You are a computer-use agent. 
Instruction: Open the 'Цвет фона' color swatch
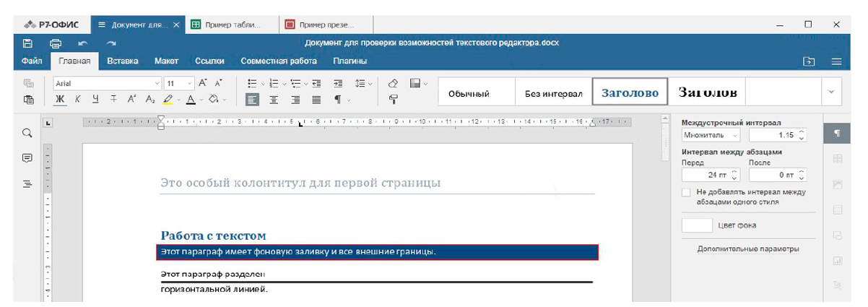click(697, 225)
